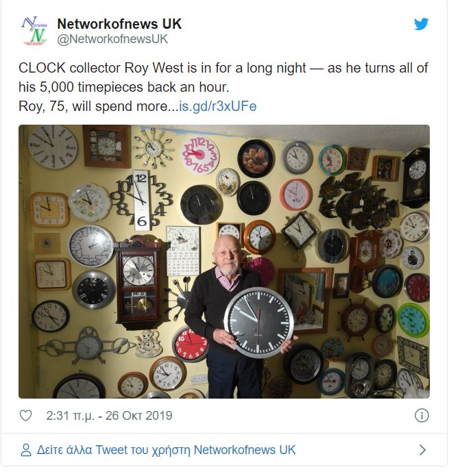Follow the is.gd/r3xUFe link

tap(218, 106)
